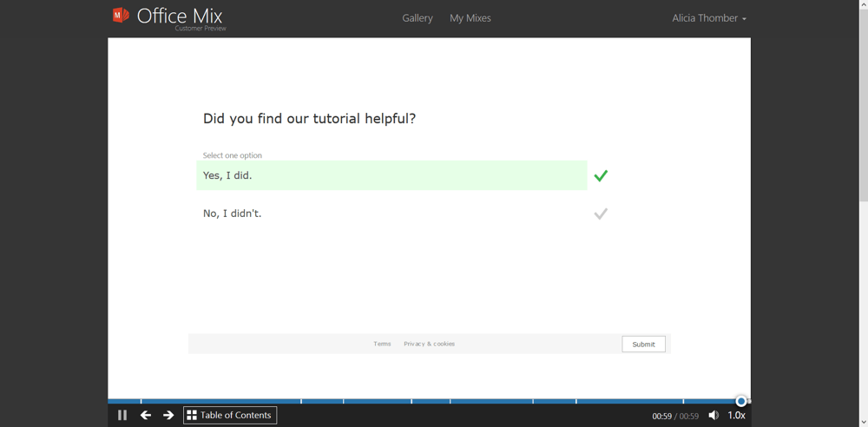Select the green checkmark beside Yes
Image resolution: width=868 pixels, height=427 pixels.
tap(601, 176)
